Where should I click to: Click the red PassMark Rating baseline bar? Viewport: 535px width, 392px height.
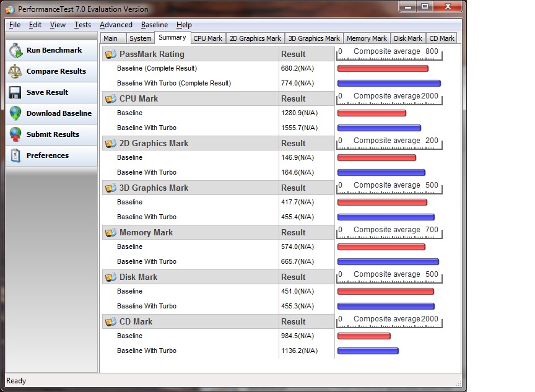point(383,68)
